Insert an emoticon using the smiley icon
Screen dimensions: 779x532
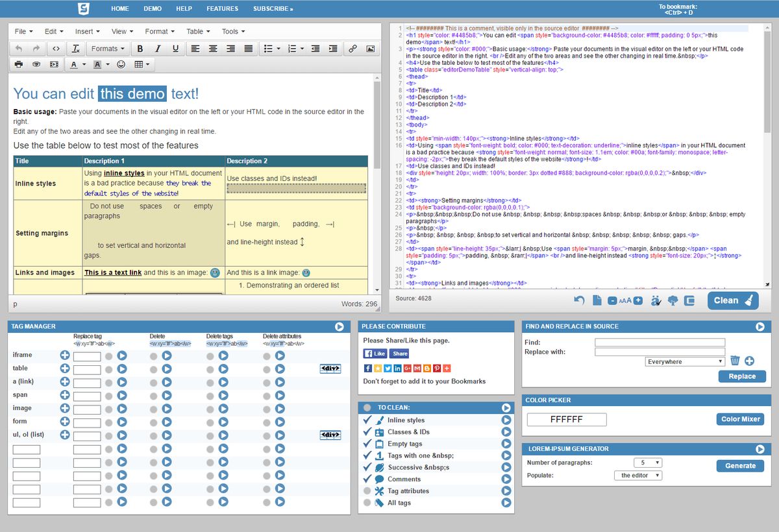(121, 64)
